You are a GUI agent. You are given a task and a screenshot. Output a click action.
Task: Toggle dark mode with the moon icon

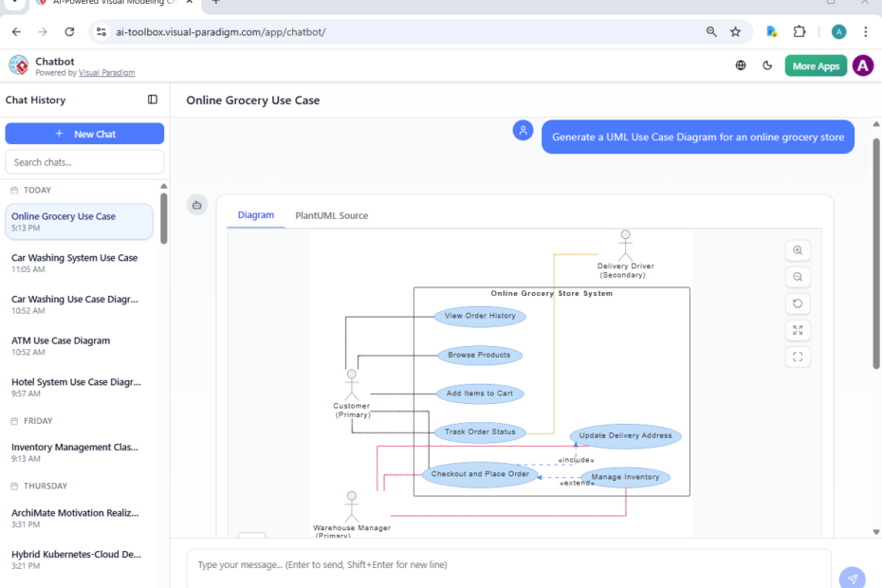(767, 65)
